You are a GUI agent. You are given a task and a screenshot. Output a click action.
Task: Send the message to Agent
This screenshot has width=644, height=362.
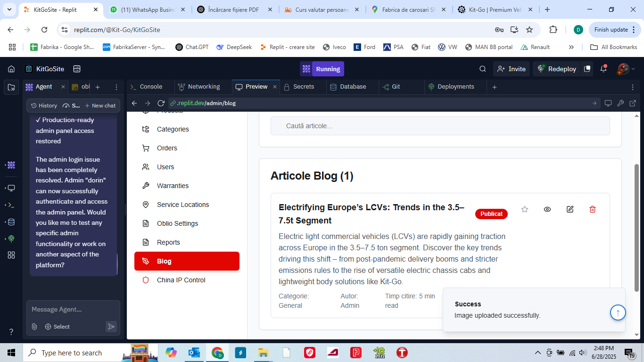[111, 326]
